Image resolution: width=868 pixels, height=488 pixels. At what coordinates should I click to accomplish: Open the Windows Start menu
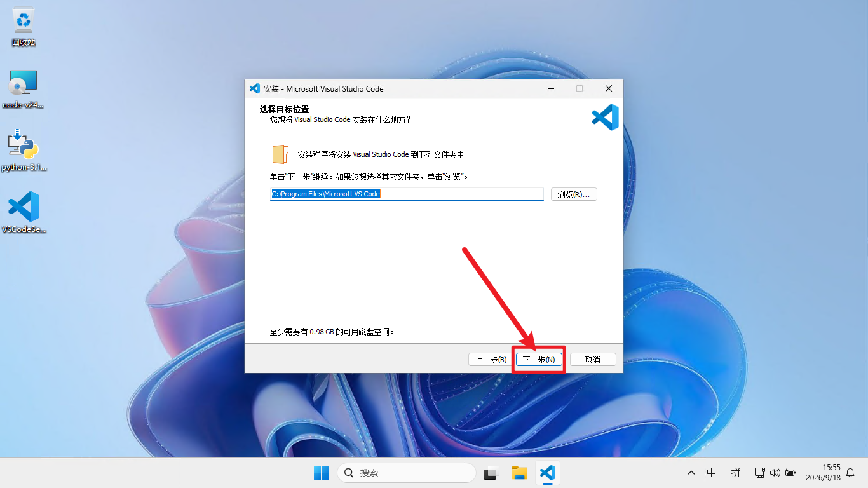point(321,473)
